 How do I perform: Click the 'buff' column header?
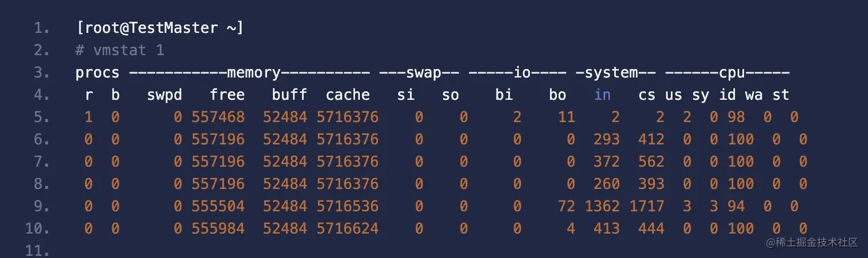pos(289,95)
